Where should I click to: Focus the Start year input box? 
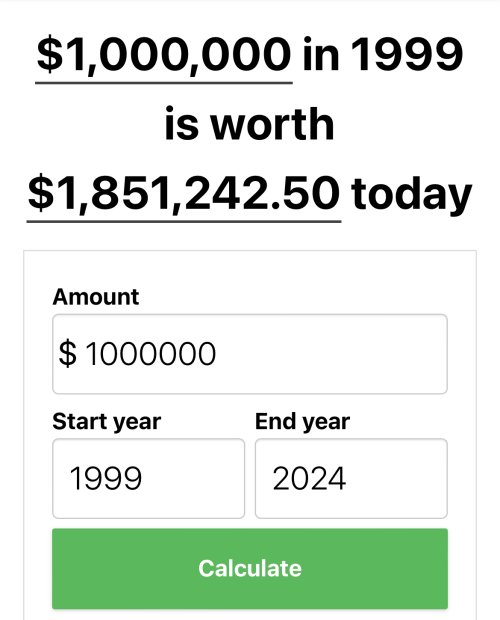[149, 478]
